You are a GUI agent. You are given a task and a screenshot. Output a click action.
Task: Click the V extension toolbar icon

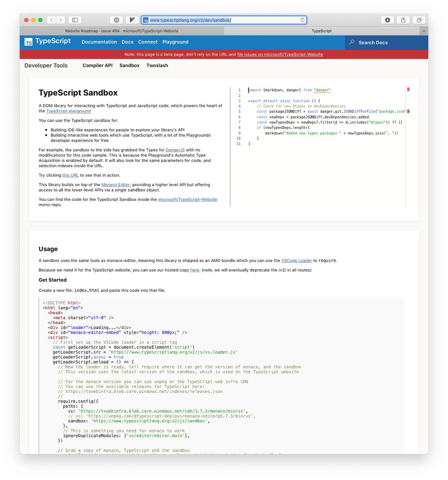click(132, 20)
